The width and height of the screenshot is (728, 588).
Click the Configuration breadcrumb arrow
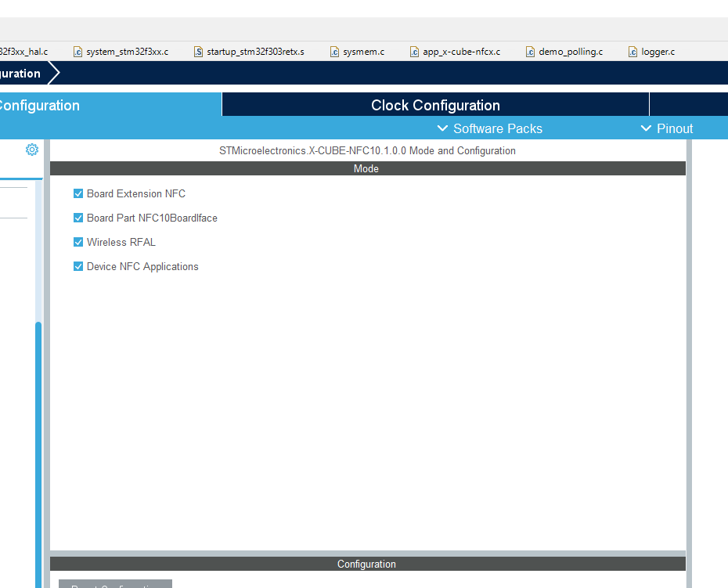pyautogui.click(x=53, y=73)
